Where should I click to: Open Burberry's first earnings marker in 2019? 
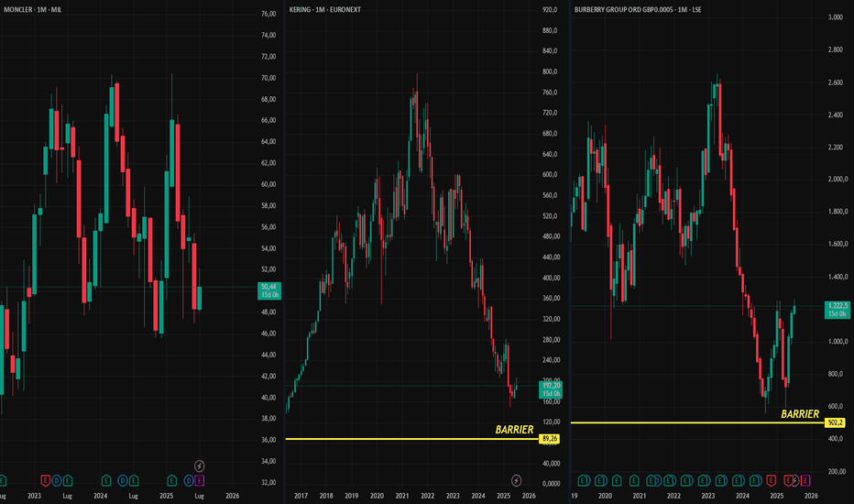point(582,480)
